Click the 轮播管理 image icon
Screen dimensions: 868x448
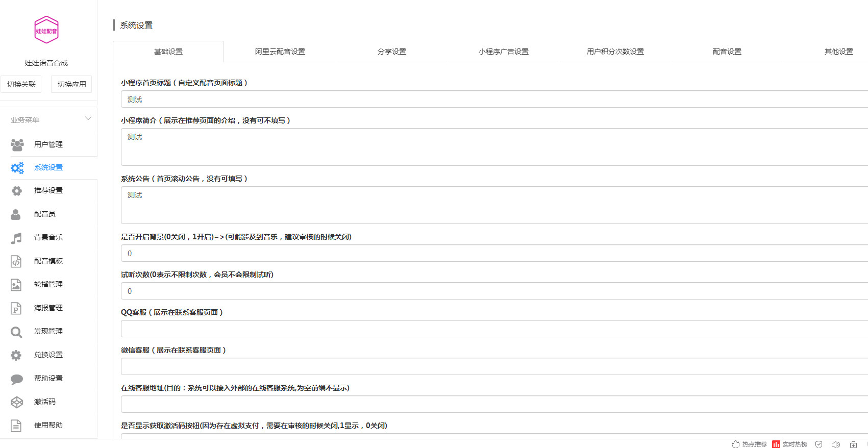pos(16,285)
